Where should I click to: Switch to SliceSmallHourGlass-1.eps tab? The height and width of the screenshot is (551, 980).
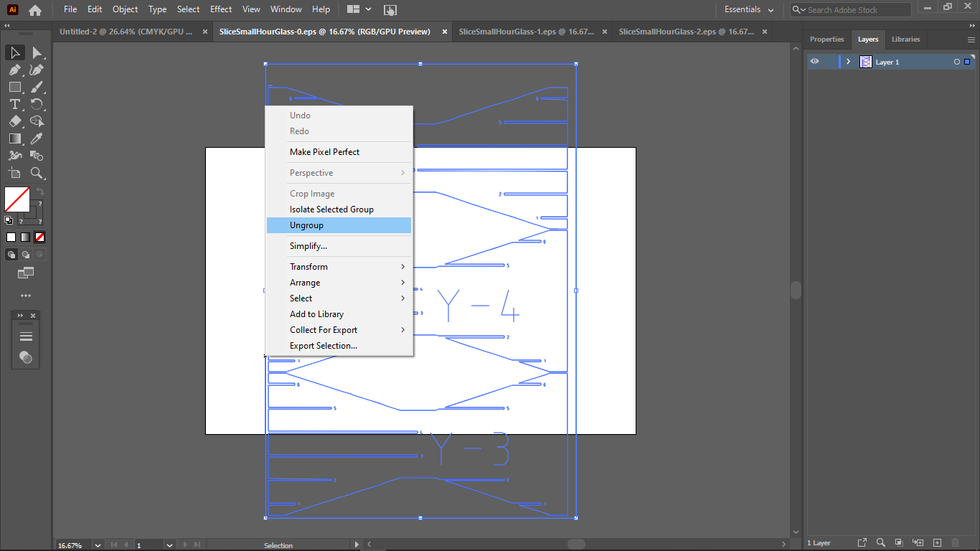coord(527,32)
